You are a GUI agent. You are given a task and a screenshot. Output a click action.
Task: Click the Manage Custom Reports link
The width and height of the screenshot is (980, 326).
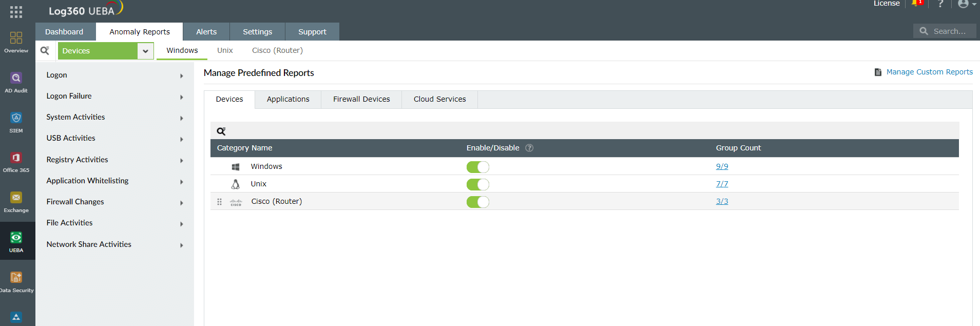click(929, 72)
